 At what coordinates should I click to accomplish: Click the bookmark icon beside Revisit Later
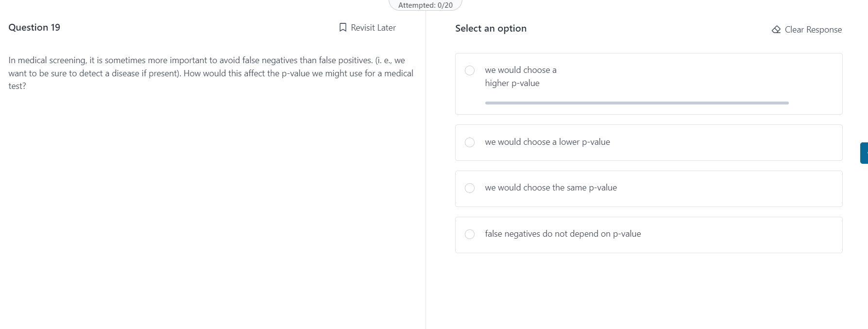click(x=342, y=27)
